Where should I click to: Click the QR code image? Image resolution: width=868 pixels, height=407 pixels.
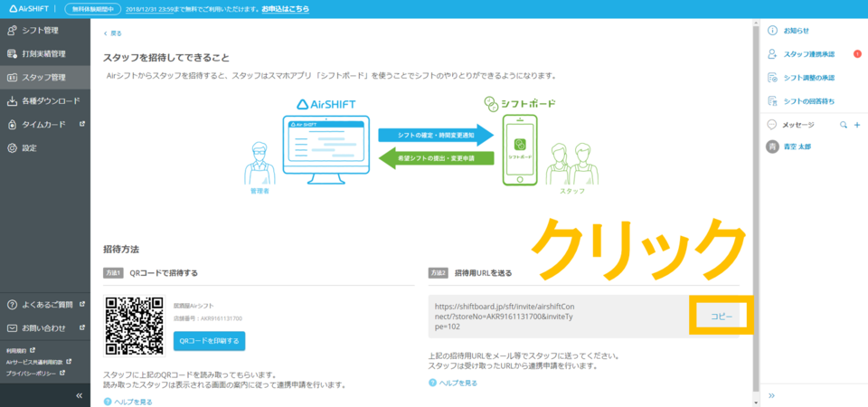pos(134,325)
